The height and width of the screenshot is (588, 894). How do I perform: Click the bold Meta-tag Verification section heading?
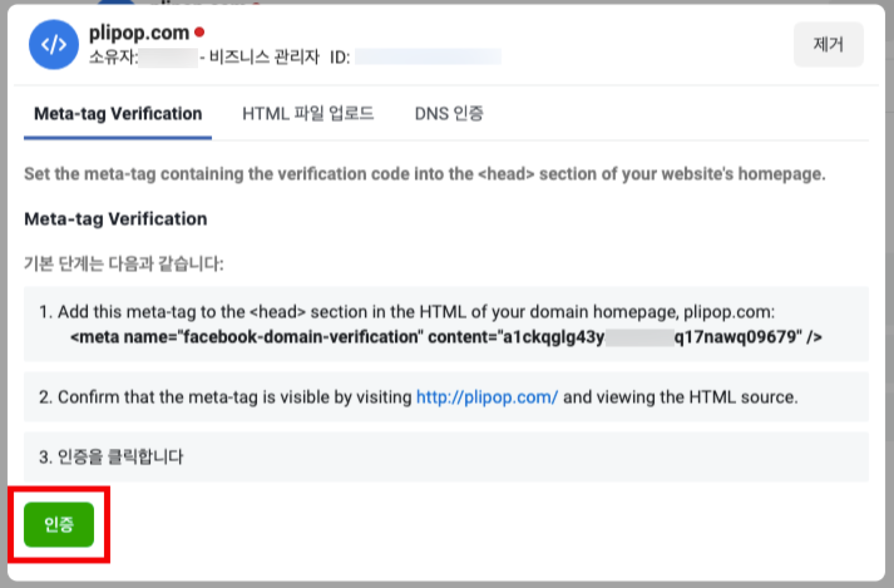(115, 219)
